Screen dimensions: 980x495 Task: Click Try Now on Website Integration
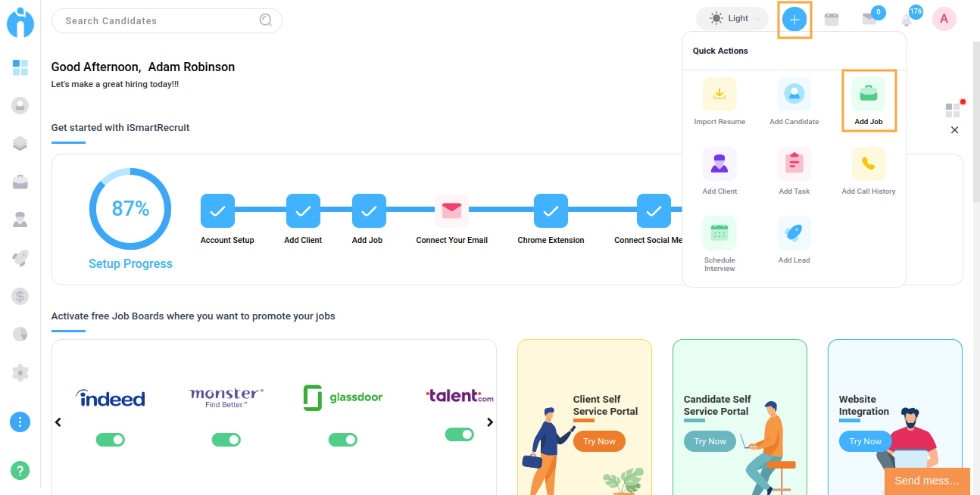point(865,441)
